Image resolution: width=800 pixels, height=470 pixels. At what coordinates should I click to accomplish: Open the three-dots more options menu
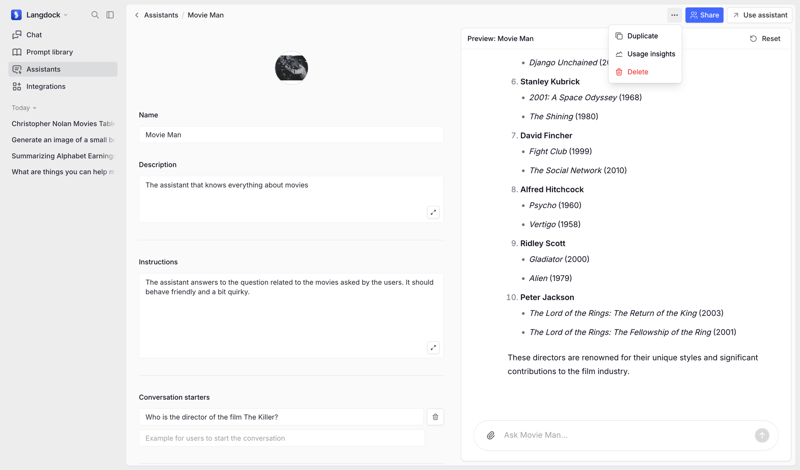674,15
